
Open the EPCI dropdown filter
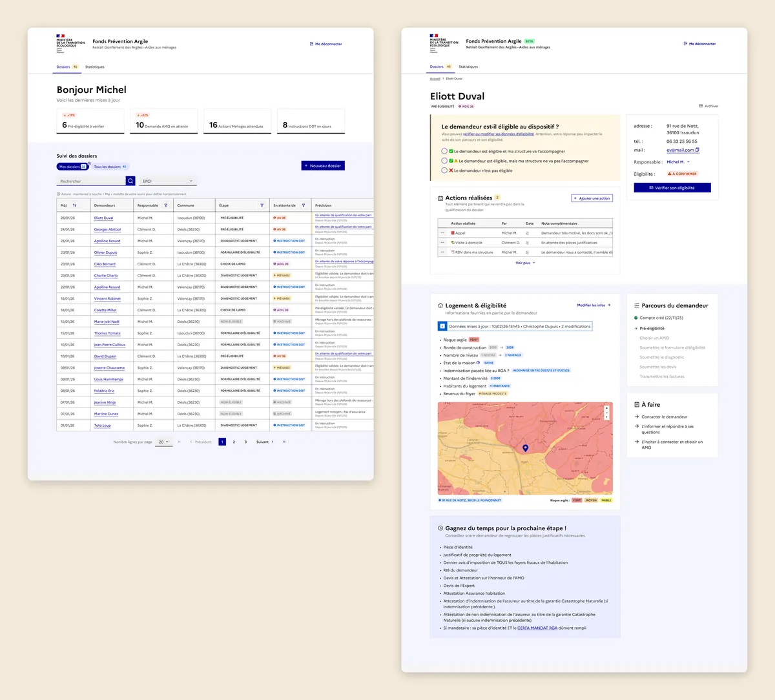pyautogui.click(x=168, y=181)
